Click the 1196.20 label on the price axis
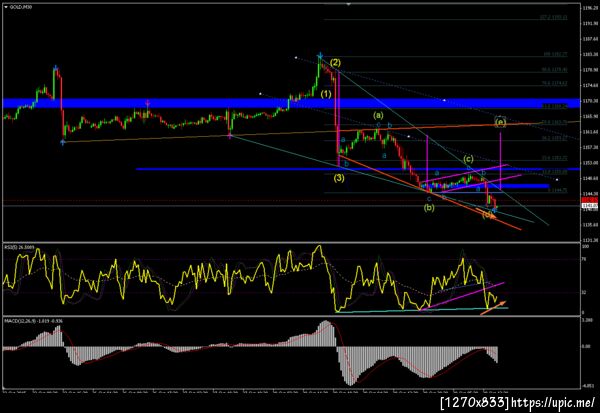Viewport: 600px width, 413px height. [x=590, y=8]
